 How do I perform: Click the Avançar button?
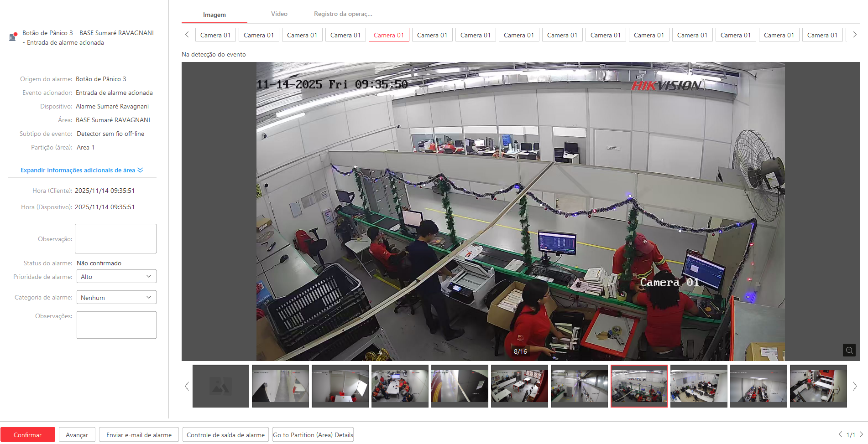(77, 435)
